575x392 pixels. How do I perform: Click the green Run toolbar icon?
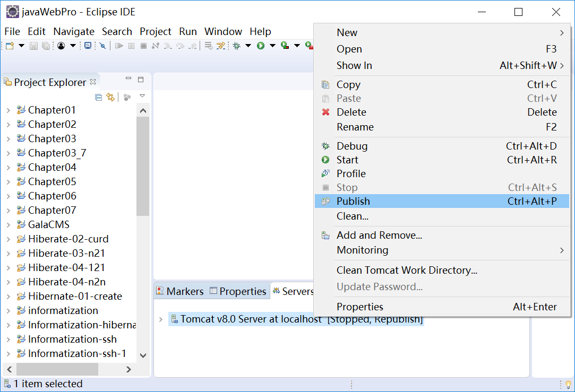point(261,46)
